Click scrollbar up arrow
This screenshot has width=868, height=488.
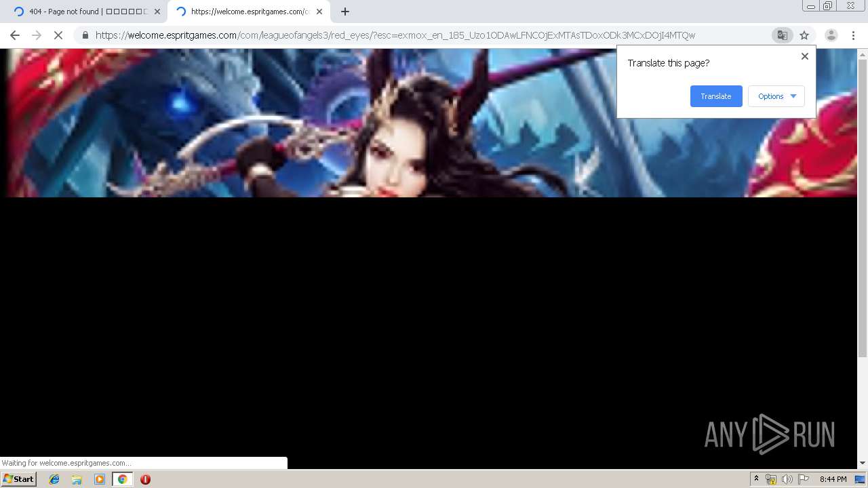(x=863, y=54)
